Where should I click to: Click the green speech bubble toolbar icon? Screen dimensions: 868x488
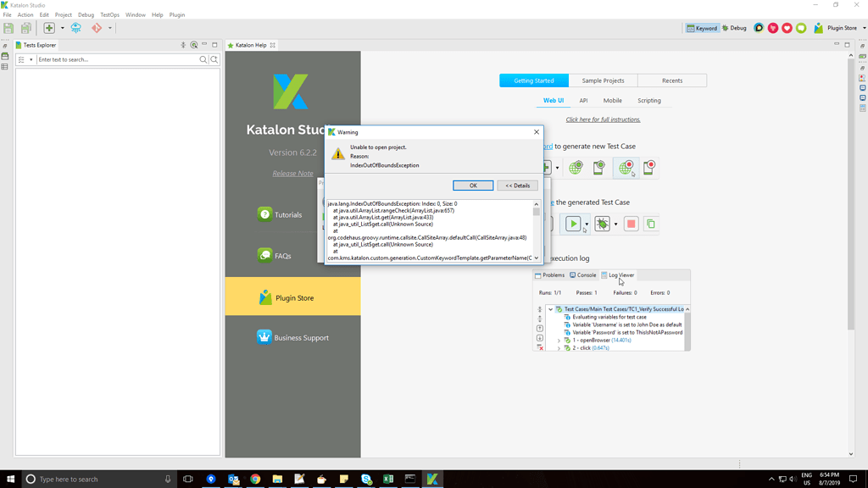tap(801, 28)
